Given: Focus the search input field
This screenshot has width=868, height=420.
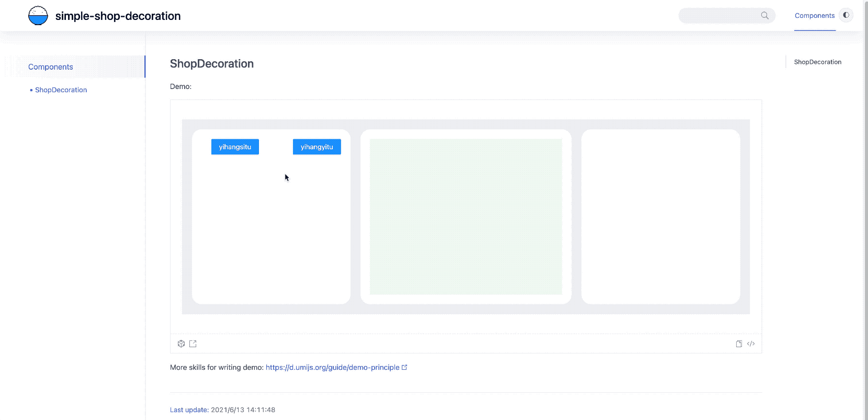Looking at the screenshot, I should point(727,16).
